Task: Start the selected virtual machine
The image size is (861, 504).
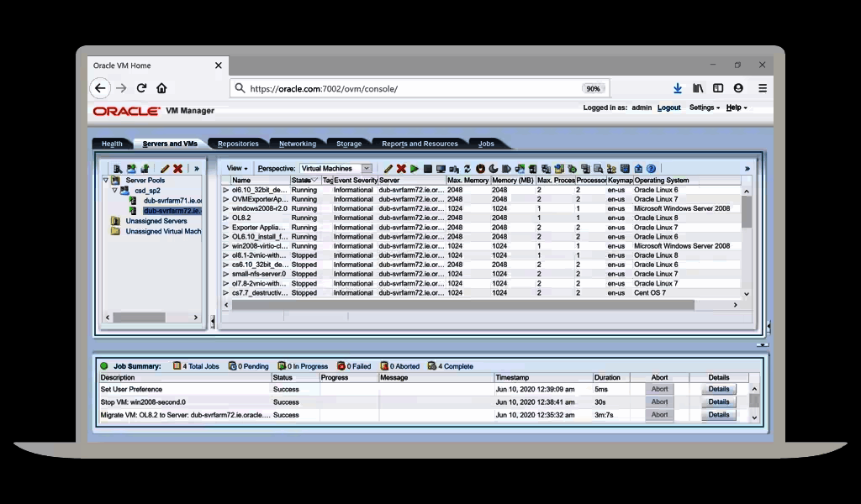Action: click(413, 168)
